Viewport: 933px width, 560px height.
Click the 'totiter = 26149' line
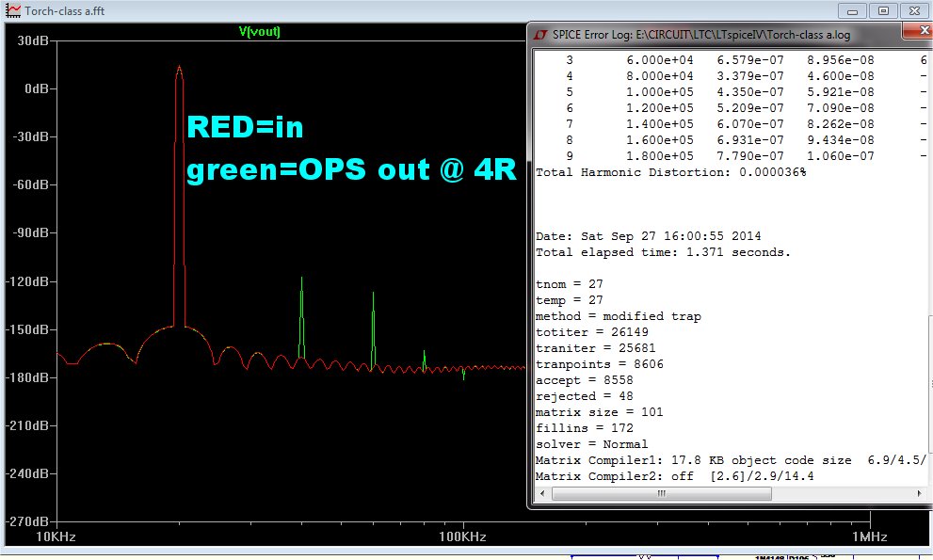[591, 332]
